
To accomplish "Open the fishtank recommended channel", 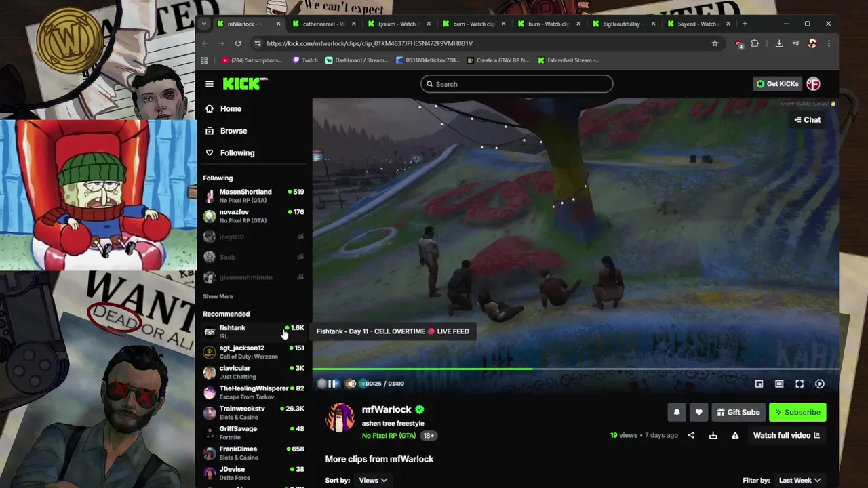I will point(254,331).
